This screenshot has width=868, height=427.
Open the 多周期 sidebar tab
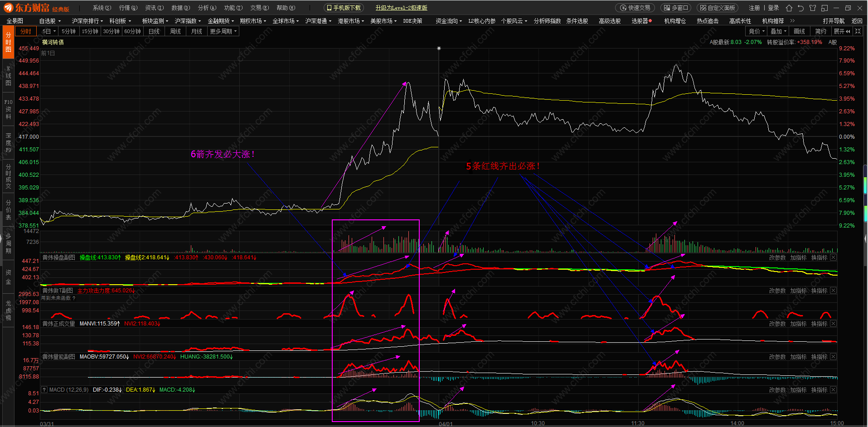tap(8, 244)
